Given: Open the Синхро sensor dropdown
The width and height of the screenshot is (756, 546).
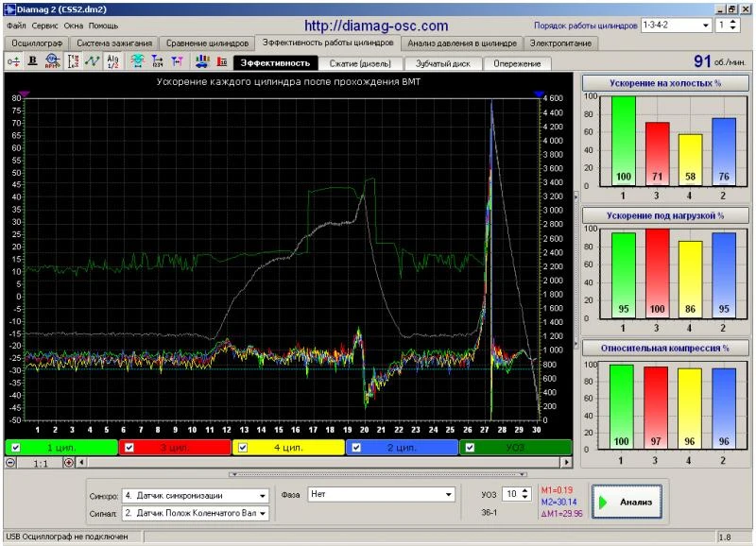Looking at the screenshot, I should coord(263,495).
